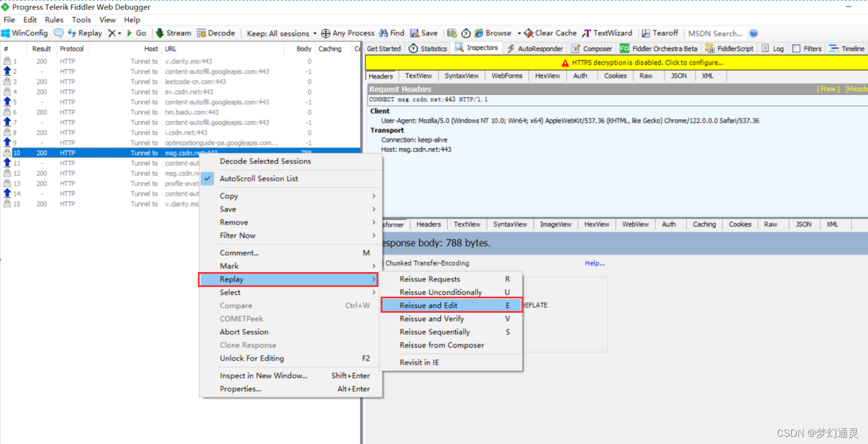
Task: Click the comment speech bubble icon
Action: coord(59,34)
